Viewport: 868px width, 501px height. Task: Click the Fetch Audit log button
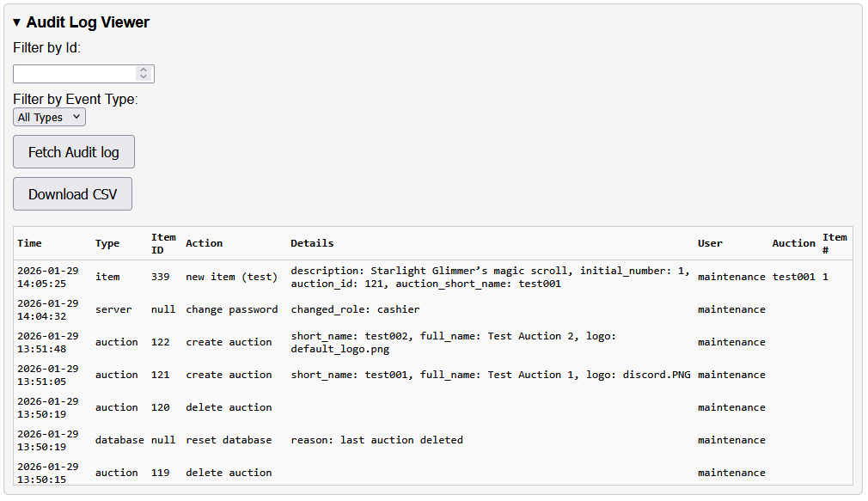tap(73, 151)
